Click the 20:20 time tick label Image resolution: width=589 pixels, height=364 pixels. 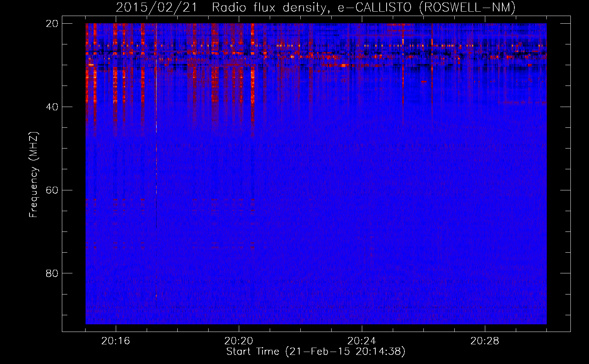point(239,341)
